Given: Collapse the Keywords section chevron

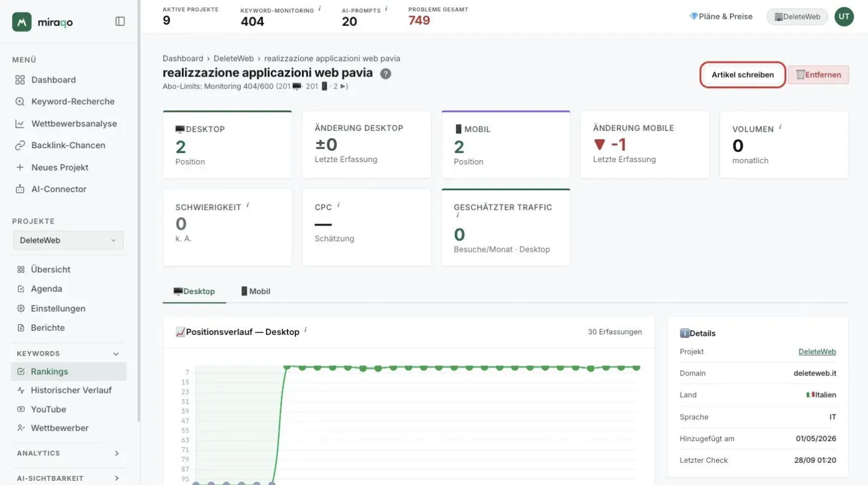Looking at the screenshot, I should pos(116,354).
